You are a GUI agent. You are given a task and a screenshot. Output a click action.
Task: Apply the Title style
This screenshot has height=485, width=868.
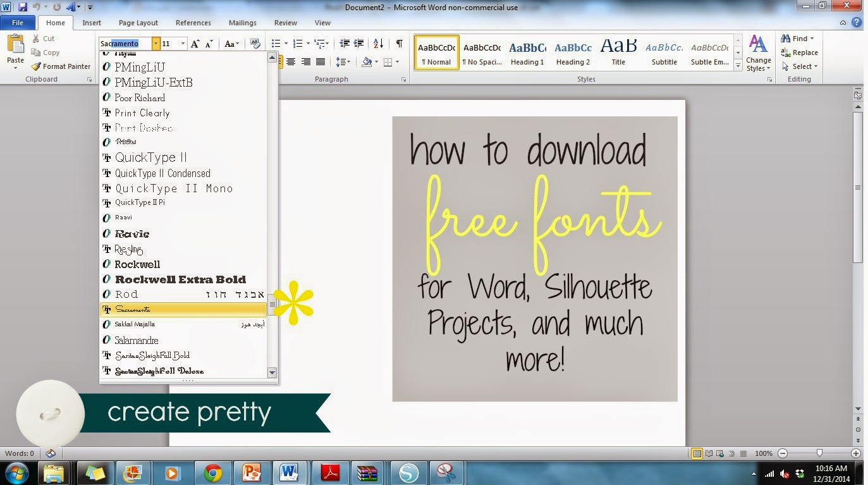point(619,53)
